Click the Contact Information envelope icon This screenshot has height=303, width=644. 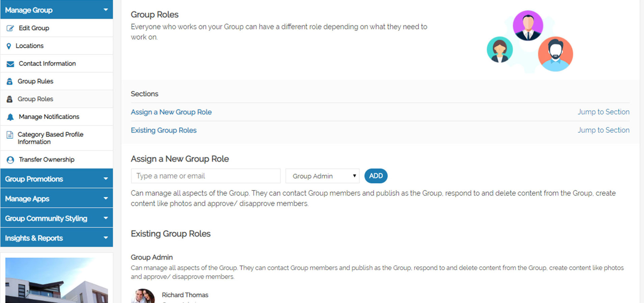[x=10, y=64]
